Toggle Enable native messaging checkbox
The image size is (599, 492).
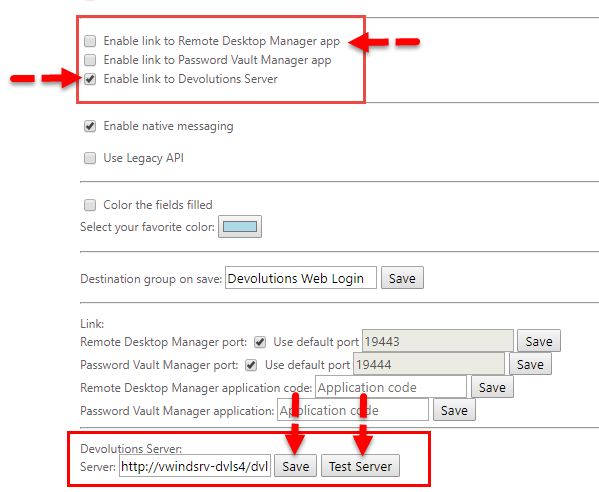click(90, 126)
